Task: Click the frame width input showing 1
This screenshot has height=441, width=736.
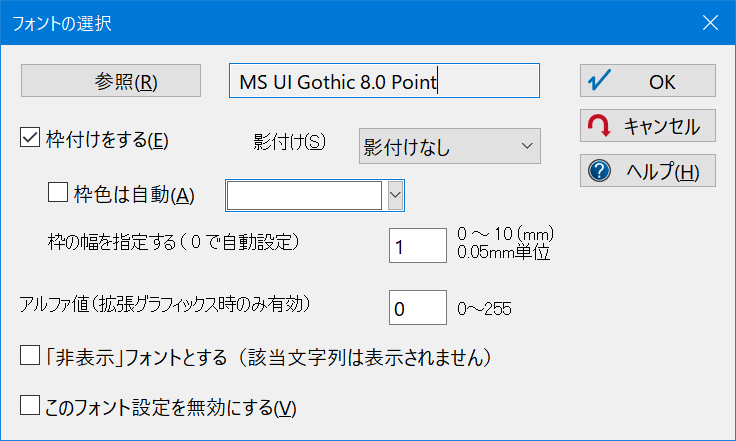Action: coord(418,245)
